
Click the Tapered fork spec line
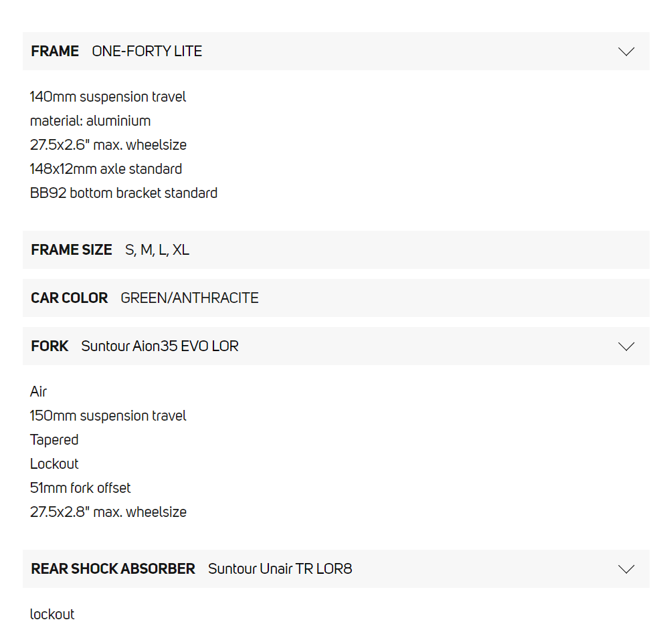coord(54,440)
